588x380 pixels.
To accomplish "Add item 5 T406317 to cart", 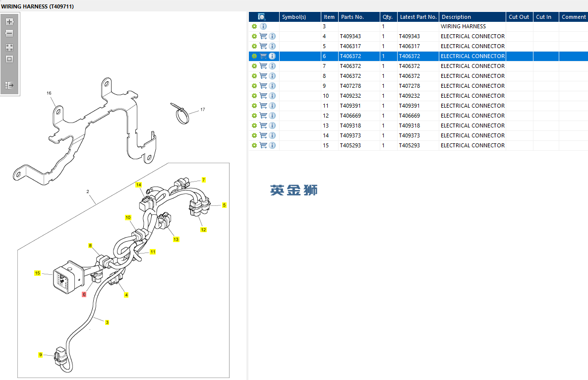I will coord(263,46).
